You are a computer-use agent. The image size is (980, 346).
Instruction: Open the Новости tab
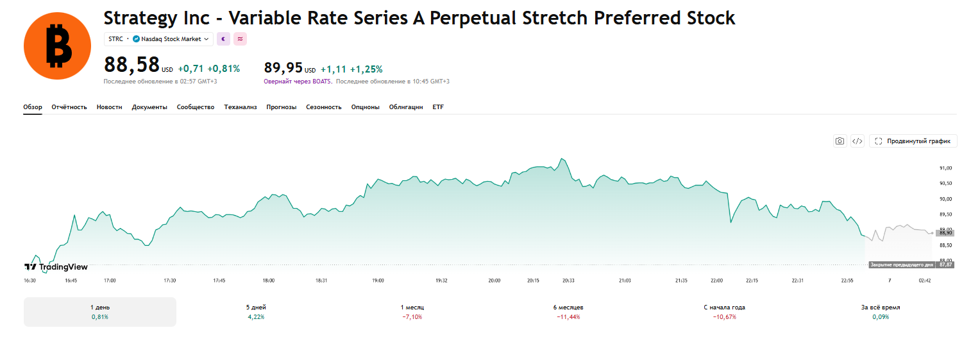[x=109, y=107]
